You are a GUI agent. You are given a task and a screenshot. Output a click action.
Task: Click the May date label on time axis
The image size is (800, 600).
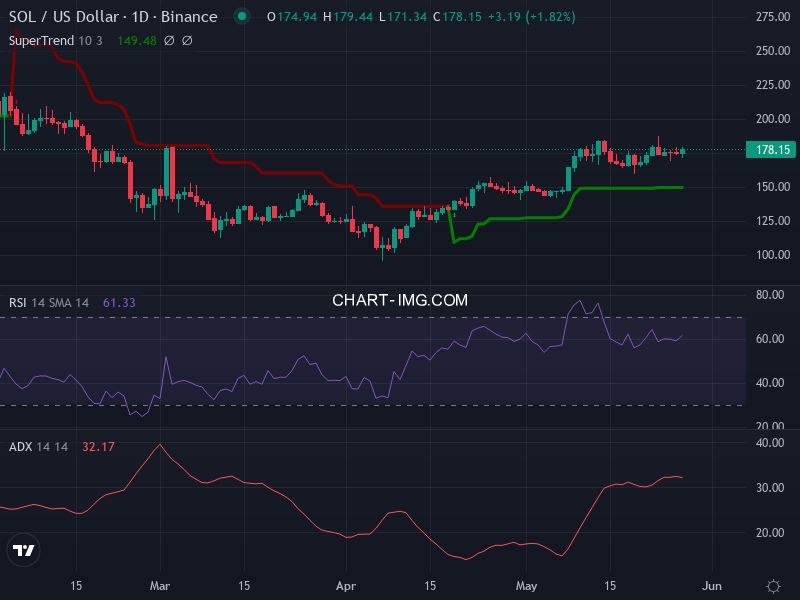tap(527, 586)
